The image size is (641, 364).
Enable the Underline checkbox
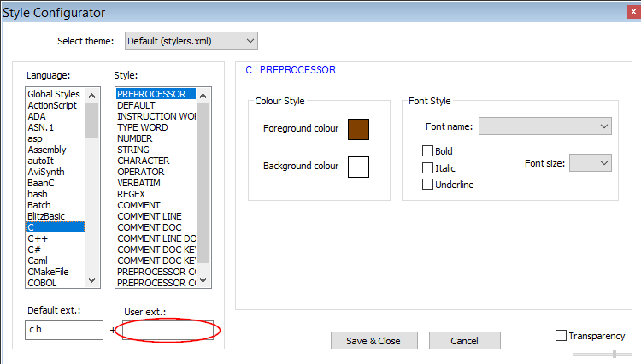coord(427,185)
